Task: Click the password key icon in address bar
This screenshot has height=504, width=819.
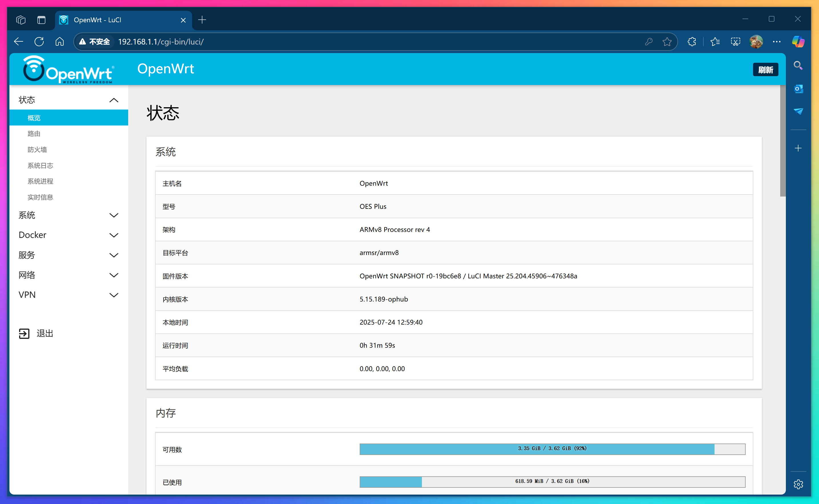Action: click(649, 42)
